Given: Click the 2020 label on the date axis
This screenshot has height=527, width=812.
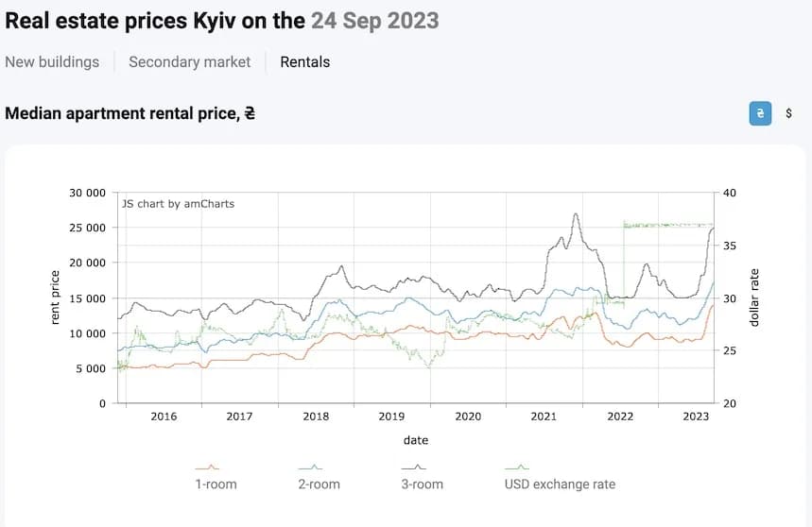Looking at the screenshot, I should [x=468, y=416].
